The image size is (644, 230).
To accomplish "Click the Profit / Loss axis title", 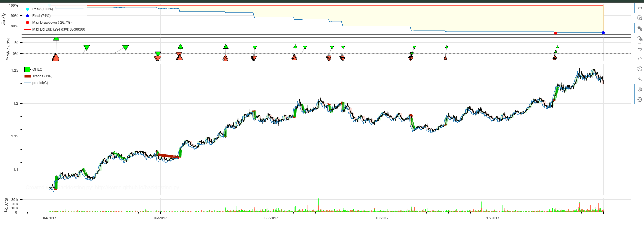I will 8,49.
